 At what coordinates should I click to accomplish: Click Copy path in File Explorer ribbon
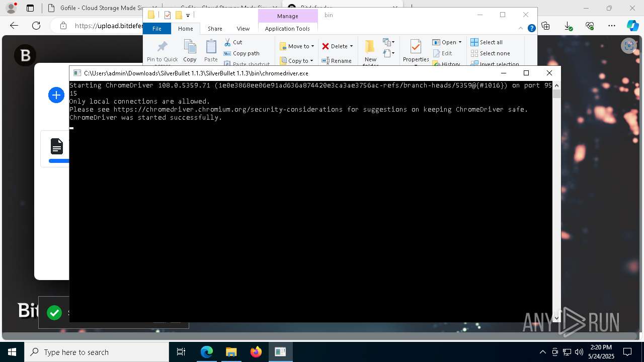242,53
